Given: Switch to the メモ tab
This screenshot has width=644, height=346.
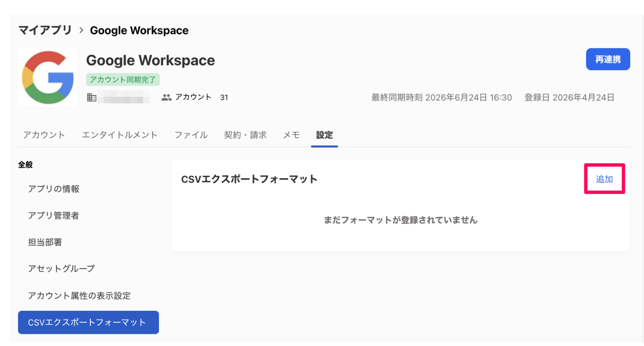Looking at the screenshot, I should pos(291,135).
